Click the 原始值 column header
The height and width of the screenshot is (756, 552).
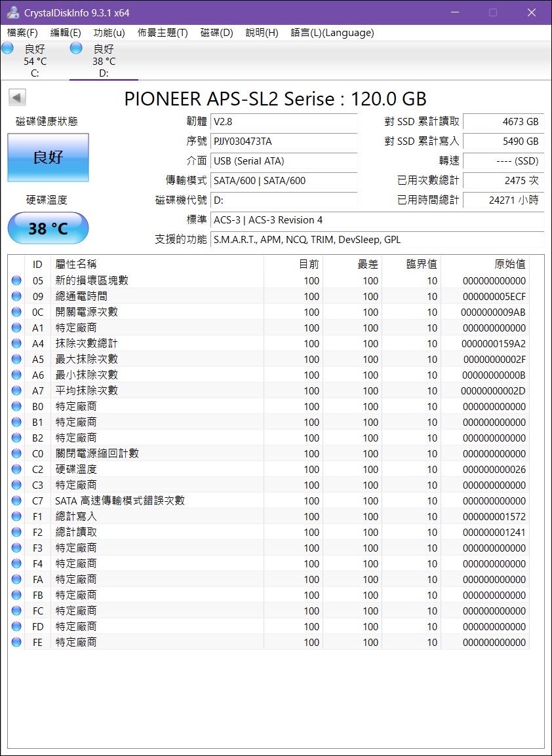[x=509, y=264]
